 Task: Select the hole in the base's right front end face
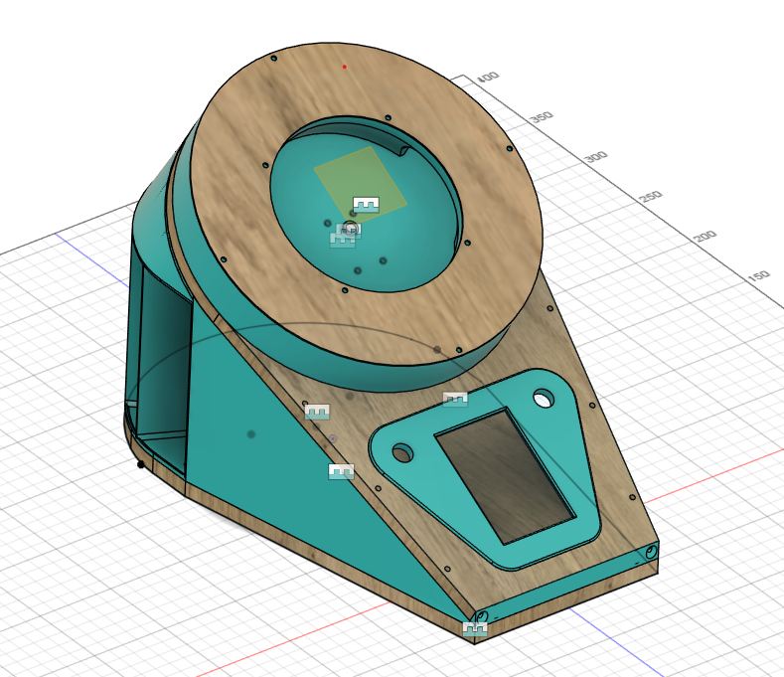651,552
